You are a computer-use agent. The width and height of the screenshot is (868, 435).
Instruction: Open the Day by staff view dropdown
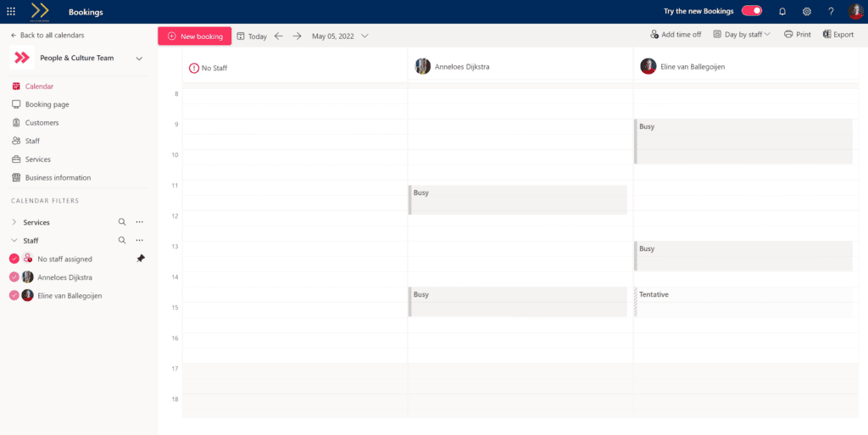pos(742,34)
